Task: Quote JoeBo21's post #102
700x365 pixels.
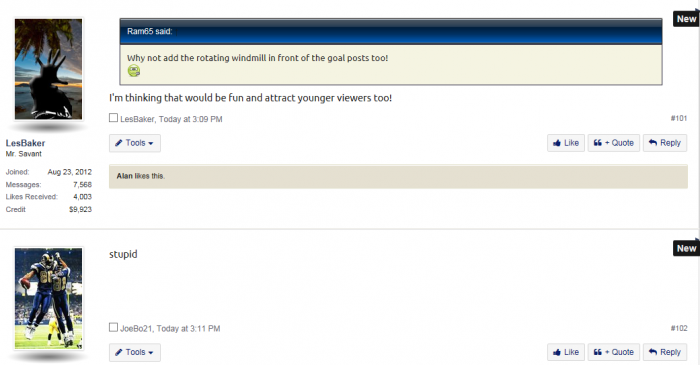Action: [613, 353]
